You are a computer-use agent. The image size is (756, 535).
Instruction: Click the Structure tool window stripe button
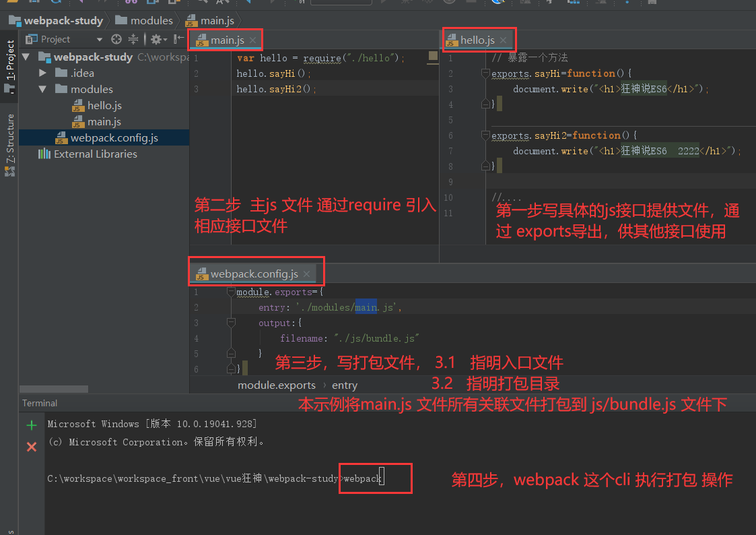[9, 145]
